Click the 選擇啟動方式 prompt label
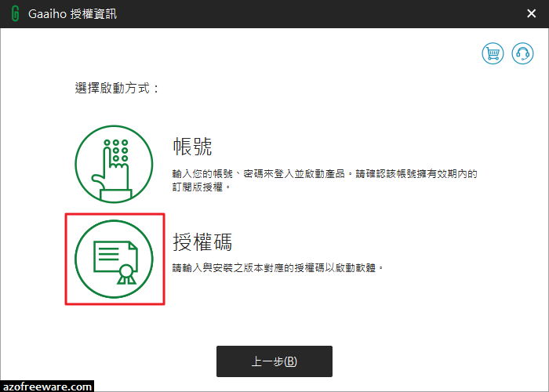The height and width of the screenshot is (392, 549). 117,88
